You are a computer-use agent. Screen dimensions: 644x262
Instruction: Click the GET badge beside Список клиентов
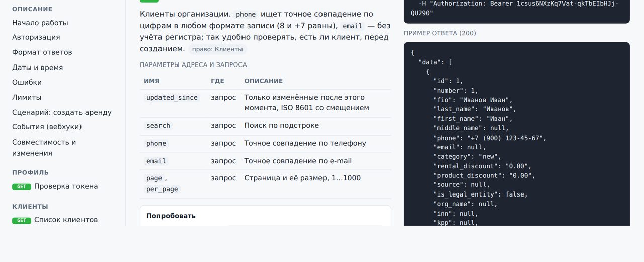click(x=22, y=220)
